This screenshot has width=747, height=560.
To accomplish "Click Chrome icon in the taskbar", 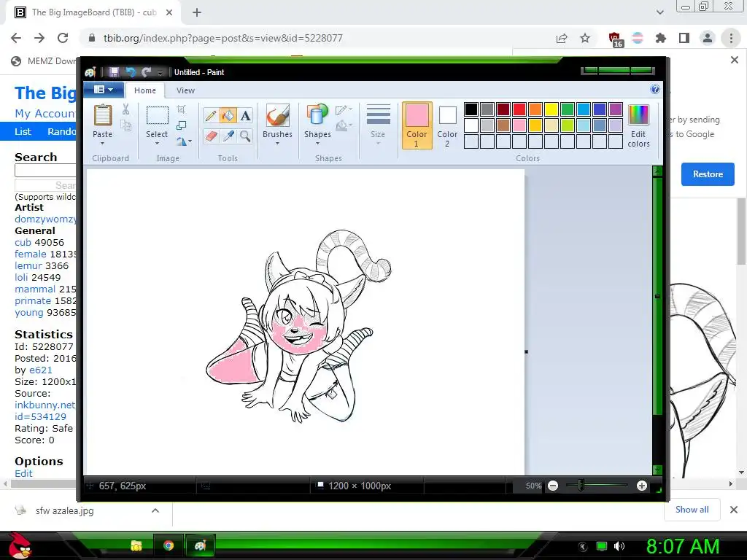I will (169, 545).
